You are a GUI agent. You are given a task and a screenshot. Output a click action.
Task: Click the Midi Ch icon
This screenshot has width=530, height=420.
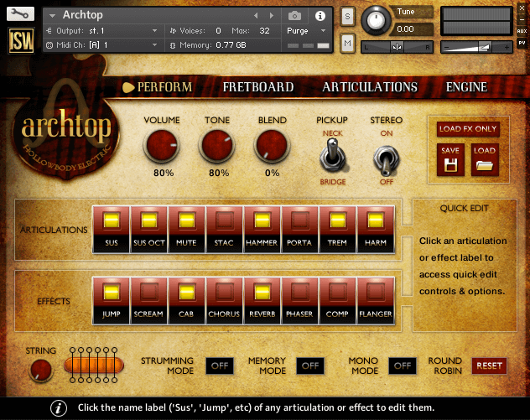(49, 45)
